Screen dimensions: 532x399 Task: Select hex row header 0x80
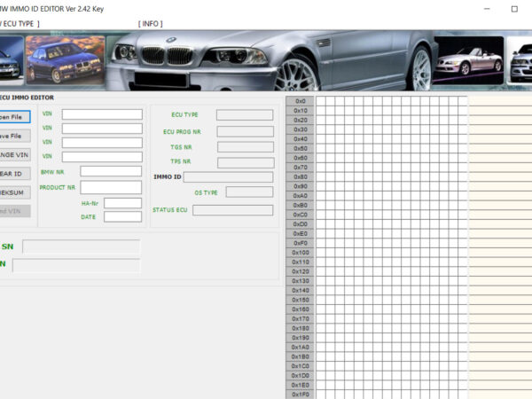click(300, 176)
